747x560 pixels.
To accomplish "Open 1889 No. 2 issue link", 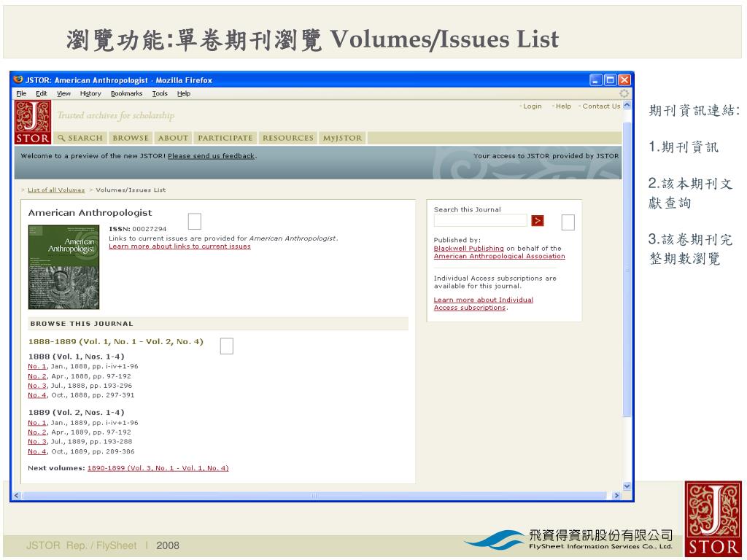I will click(37, 432).
